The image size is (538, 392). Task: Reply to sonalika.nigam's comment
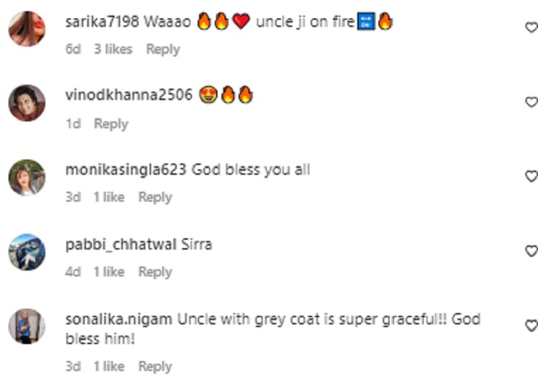click(155, 366)
